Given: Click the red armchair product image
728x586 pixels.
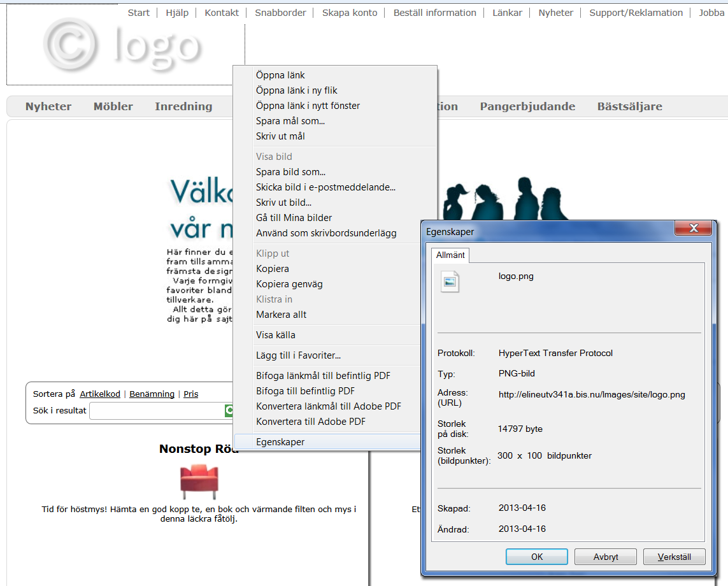Looking at the screenshot, I should [x=199, y=482].
